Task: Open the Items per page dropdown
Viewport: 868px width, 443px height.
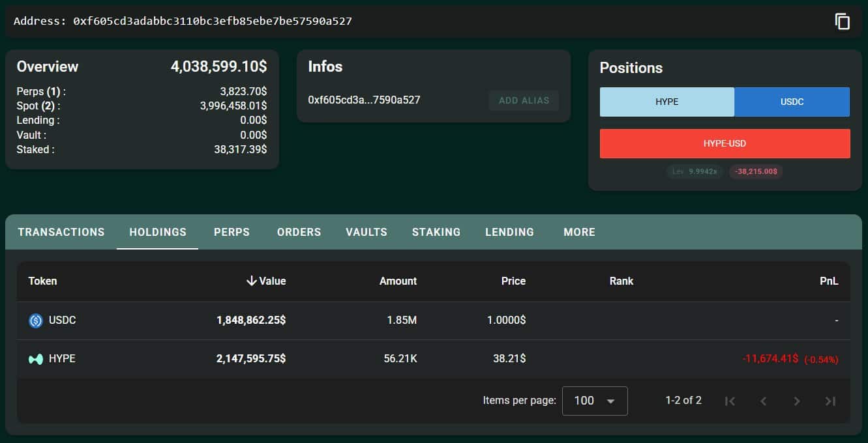Action: coord(594,401)
